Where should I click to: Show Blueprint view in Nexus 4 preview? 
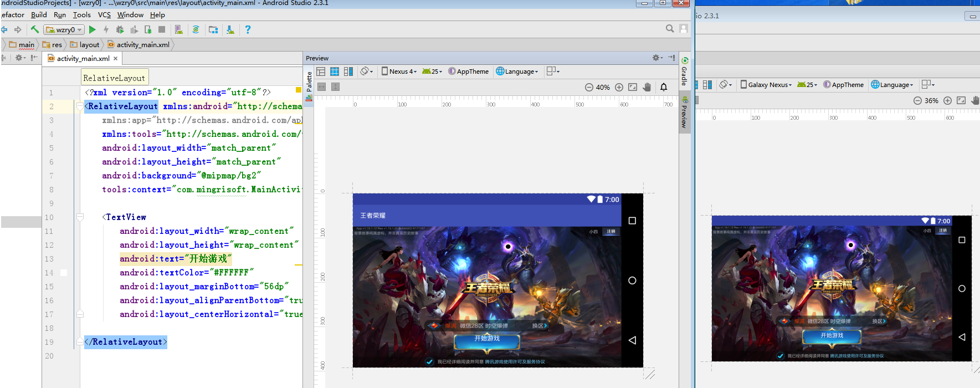point(335,72)
